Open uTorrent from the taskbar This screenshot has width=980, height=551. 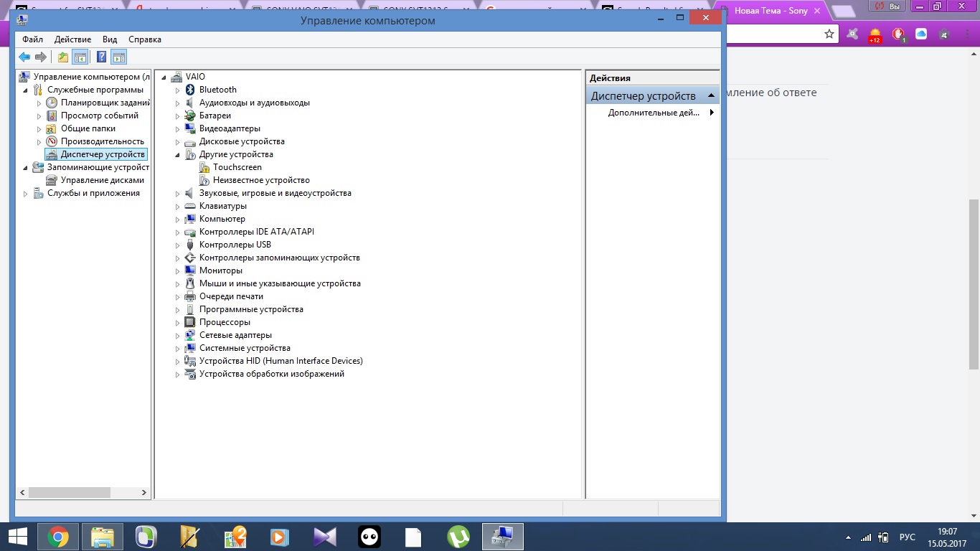coord(458,537)
